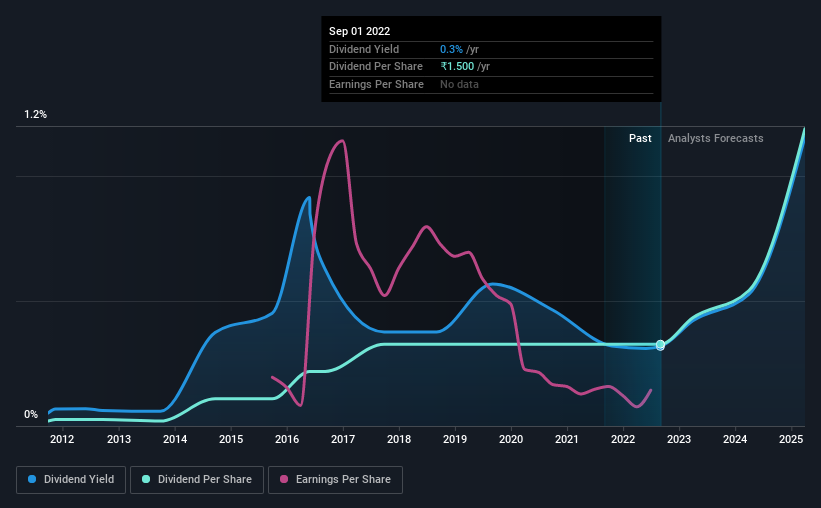Click the pink Earnings Per Share legend dot
The height and width of the screenshot is (508, 821).
(284, 479)
